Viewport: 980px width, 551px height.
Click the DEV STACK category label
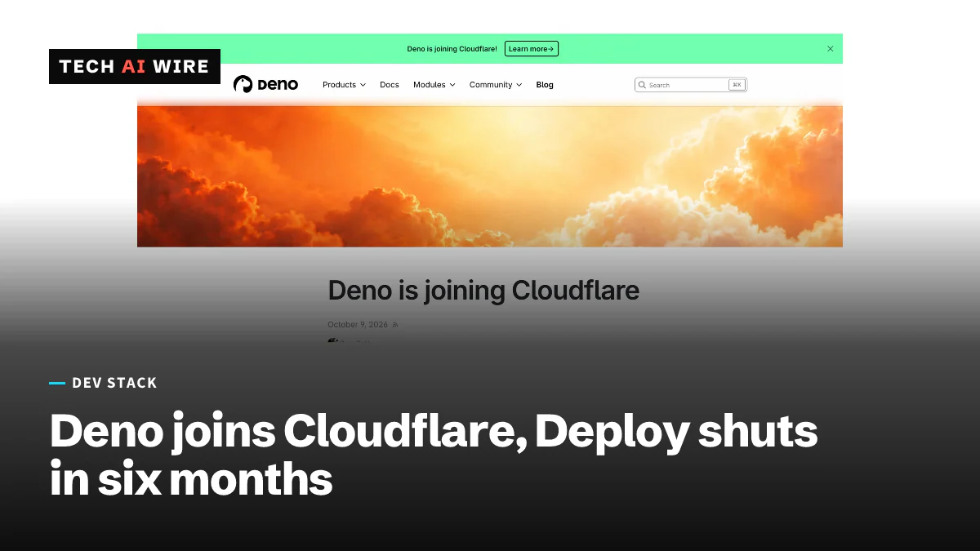[x=114, y=383]
